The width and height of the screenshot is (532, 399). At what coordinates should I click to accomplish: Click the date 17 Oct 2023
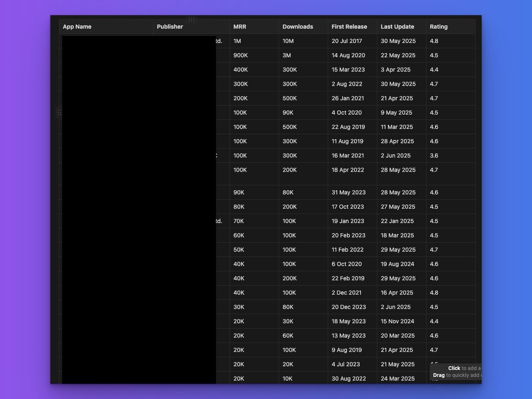[x=348, y=207]
